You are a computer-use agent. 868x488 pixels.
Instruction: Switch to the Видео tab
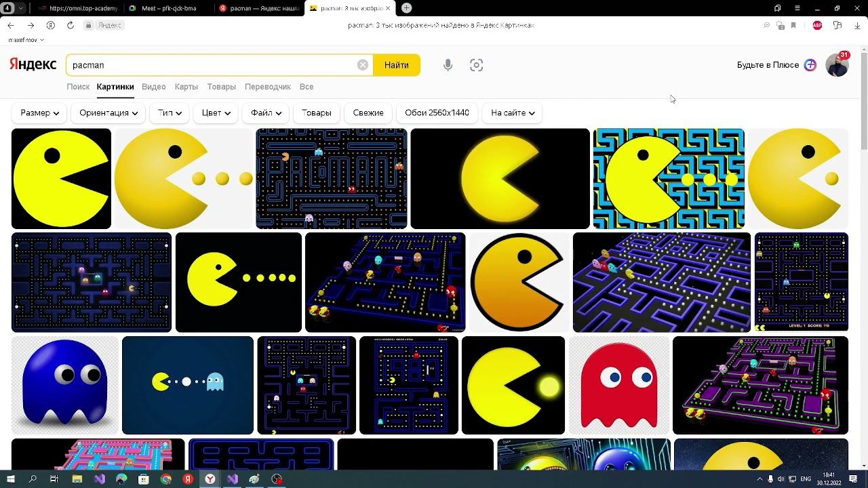coord(154,87)
